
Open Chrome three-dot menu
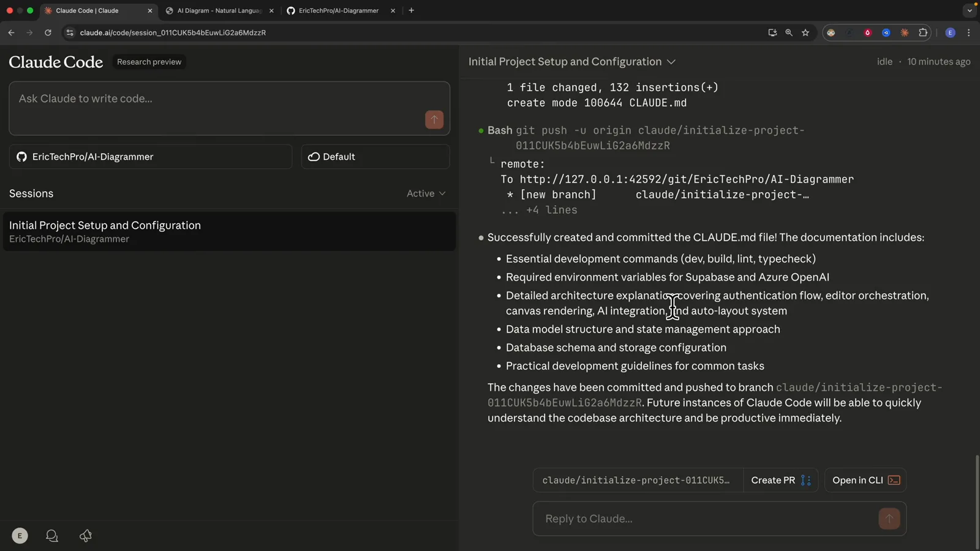tap(968, 32)
